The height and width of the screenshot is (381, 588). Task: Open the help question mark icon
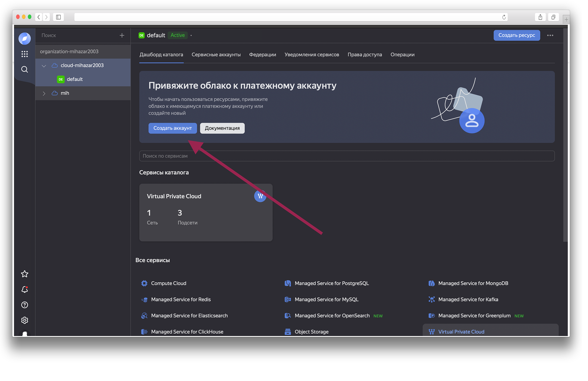[24, 305]
